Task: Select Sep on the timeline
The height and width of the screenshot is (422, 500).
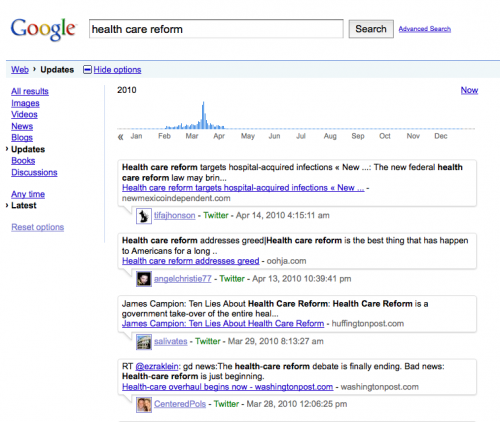Action: [x=358, y=136]
